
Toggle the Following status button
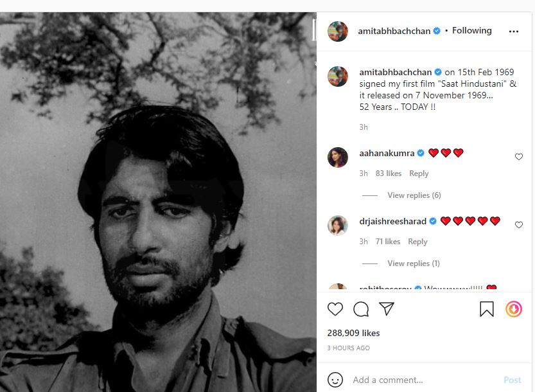pos(471,31)
